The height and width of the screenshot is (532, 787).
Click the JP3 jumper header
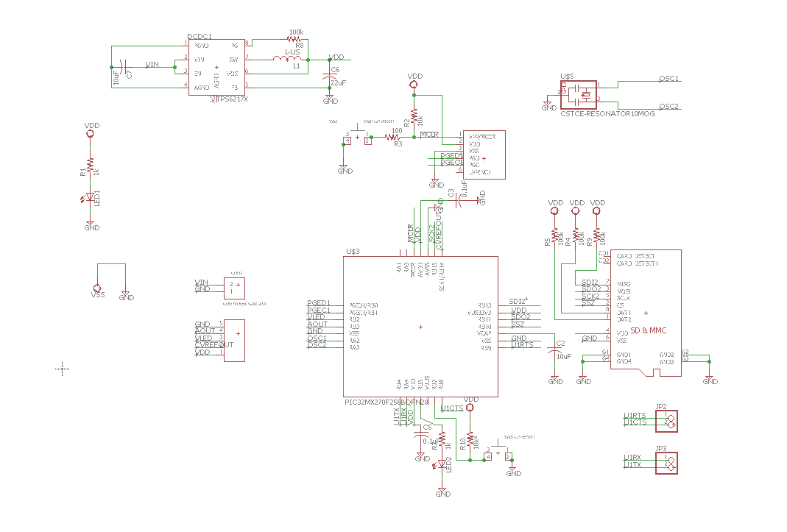(x=670, y=463)
